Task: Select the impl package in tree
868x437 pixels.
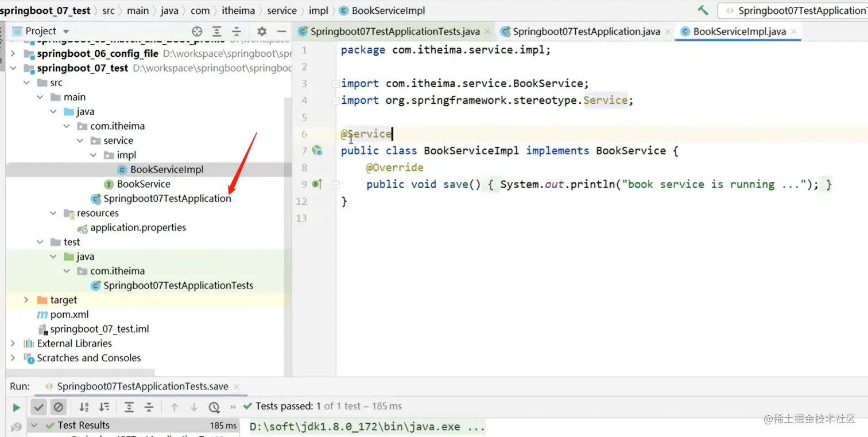Action: 120,155
